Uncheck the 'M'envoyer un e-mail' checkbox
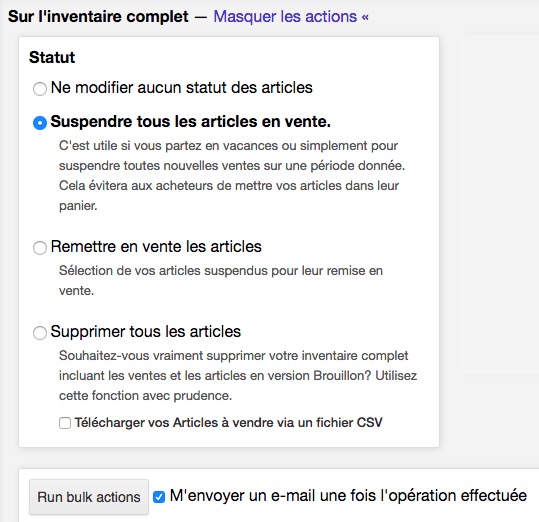This screenshot has width=539, height=522. coord(159,497)
